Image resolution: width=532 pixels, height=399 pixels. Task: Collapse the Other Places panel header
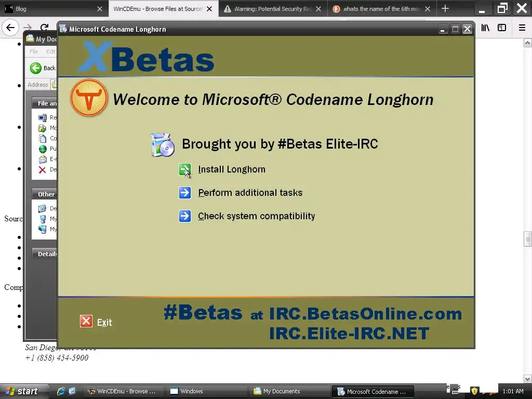tap(45, 194)
